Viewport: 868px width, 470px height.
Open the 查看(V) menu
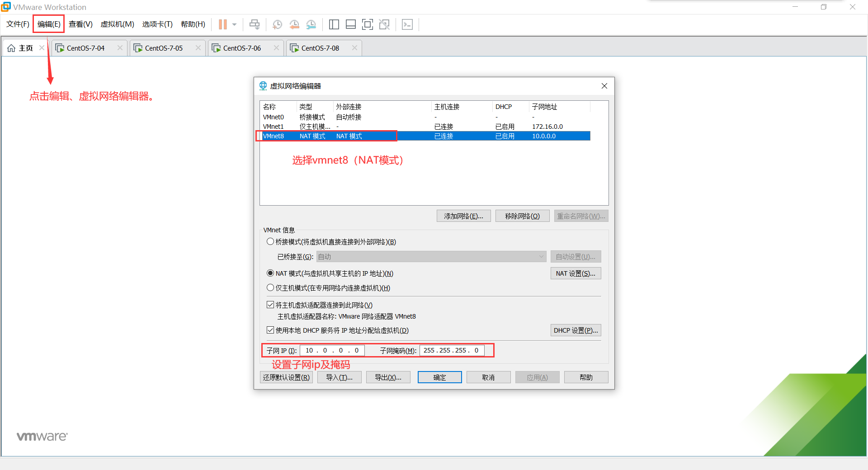tap(80, 24)
